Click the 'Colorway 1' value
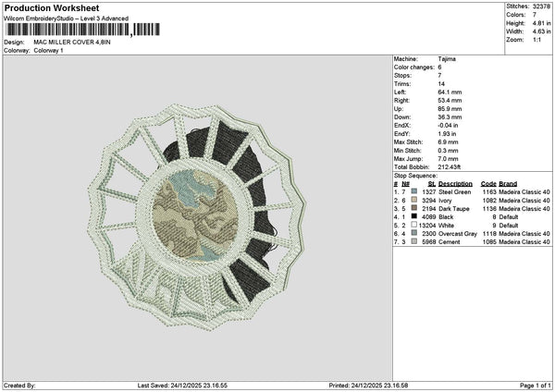 (48, 51)
